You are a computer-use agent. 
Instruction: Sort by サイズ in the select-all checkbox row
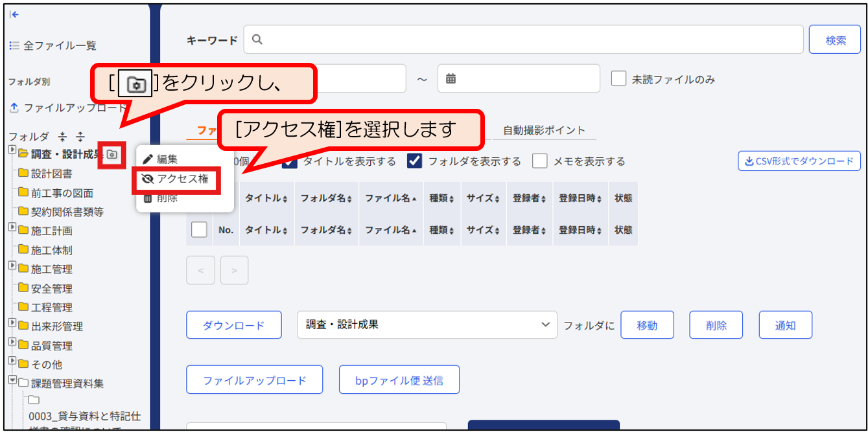pos(484,229)
